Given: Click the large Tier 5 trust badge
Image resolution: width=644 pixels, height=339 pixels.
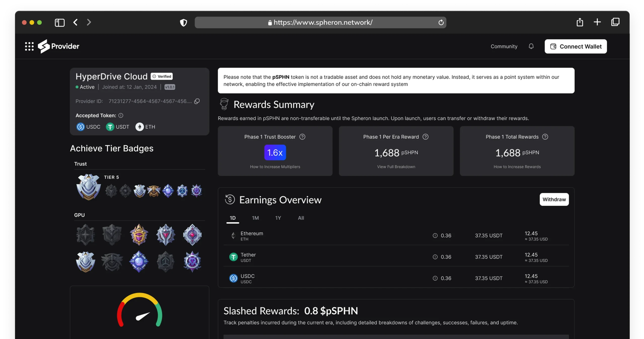Looking at the screenshot, I should pos(88,187).
